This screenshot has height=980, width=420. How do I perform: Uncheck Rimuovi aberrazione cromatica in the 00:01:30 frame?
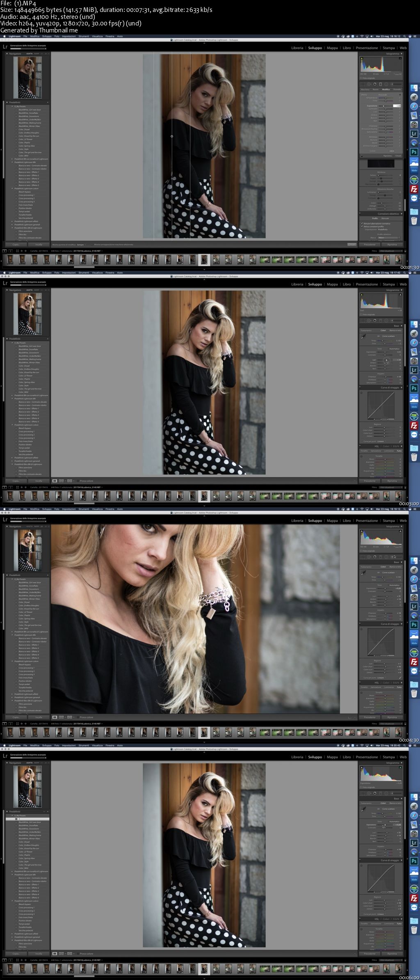[x=362, y=224]
